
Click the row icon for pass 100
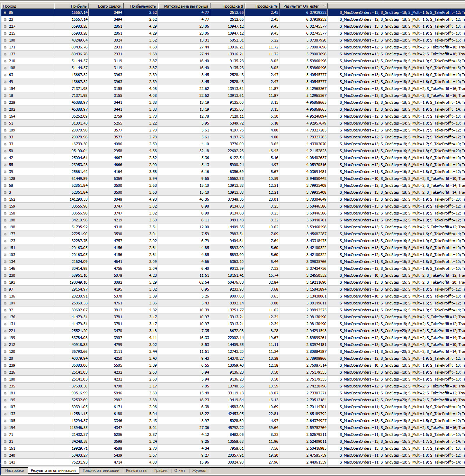[x=5, y=40]
